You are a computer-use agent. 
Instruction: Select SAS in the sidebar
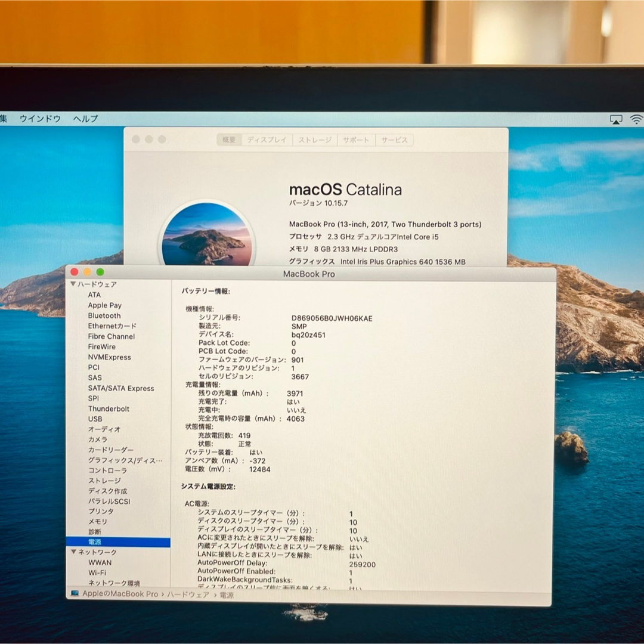[x=95, y=377]
